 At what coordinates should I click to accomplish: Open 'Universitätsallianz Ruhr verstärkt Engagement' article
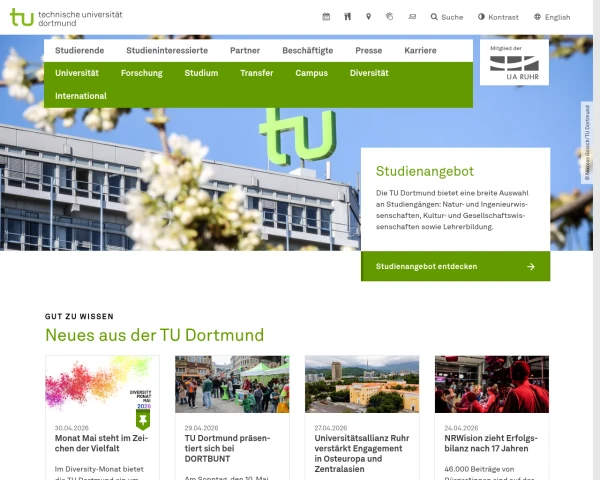362,454
